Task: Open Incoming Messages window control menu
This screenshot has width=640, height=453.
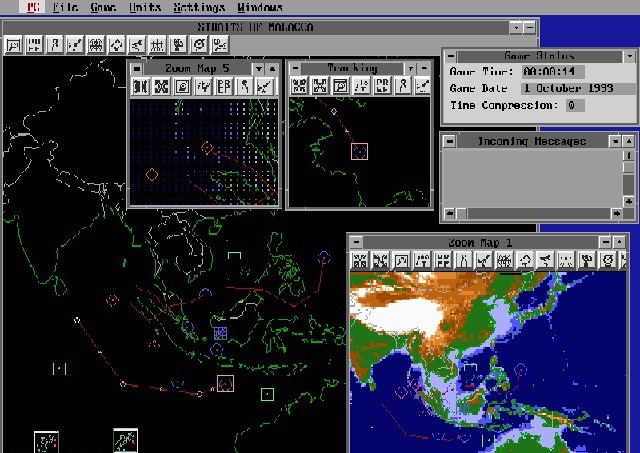Action: 450,141
